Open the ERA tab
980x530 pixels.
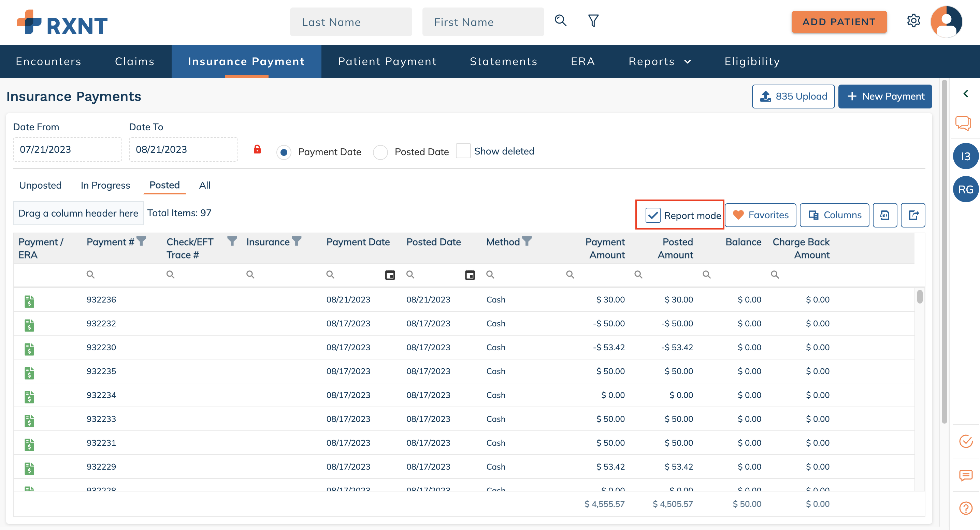point(582,61)
